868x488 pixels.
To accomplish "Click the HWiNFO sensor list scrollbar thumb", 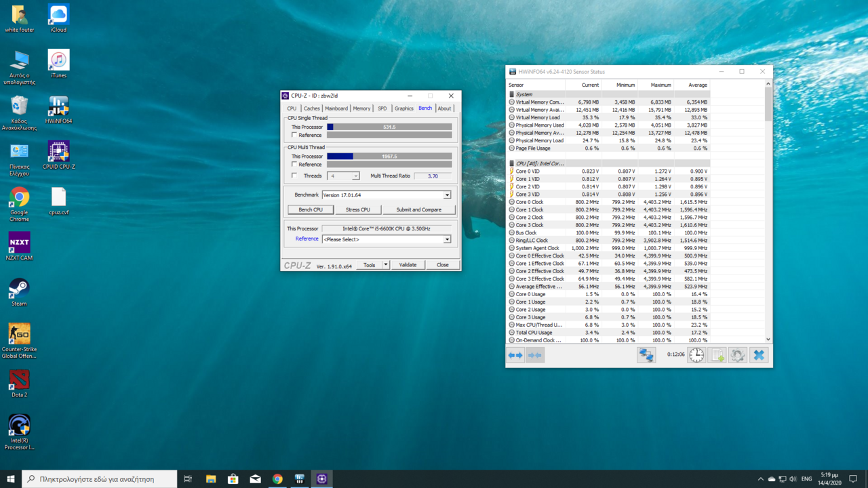I will [768, 104].
